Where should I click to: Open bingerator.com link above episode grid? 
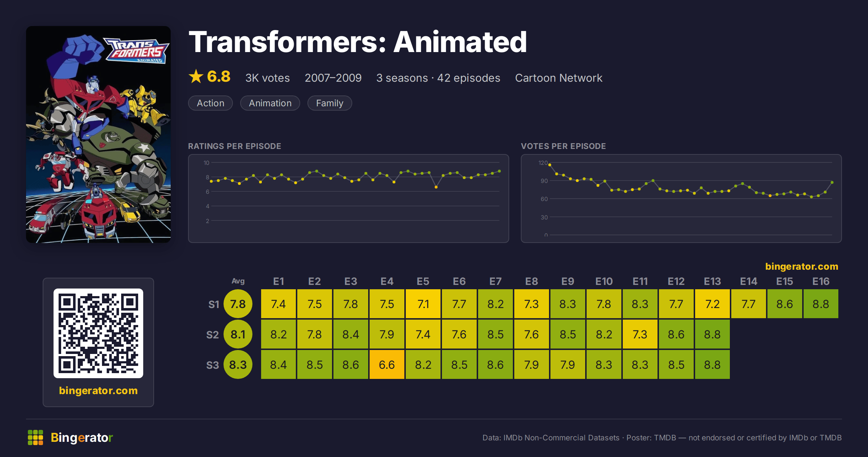[801, 266]
